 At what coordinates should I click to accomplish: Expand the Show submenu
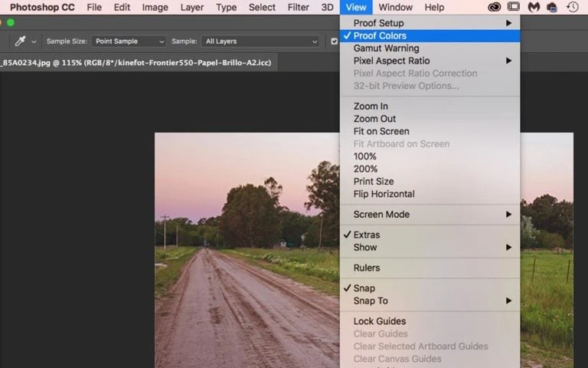coord(430,248)
